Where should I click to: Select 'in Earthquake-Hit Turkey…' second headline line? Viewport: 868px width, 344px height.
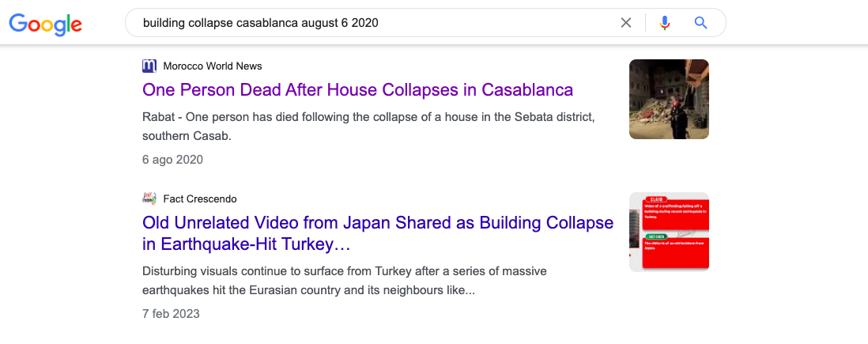click(247, 244)
